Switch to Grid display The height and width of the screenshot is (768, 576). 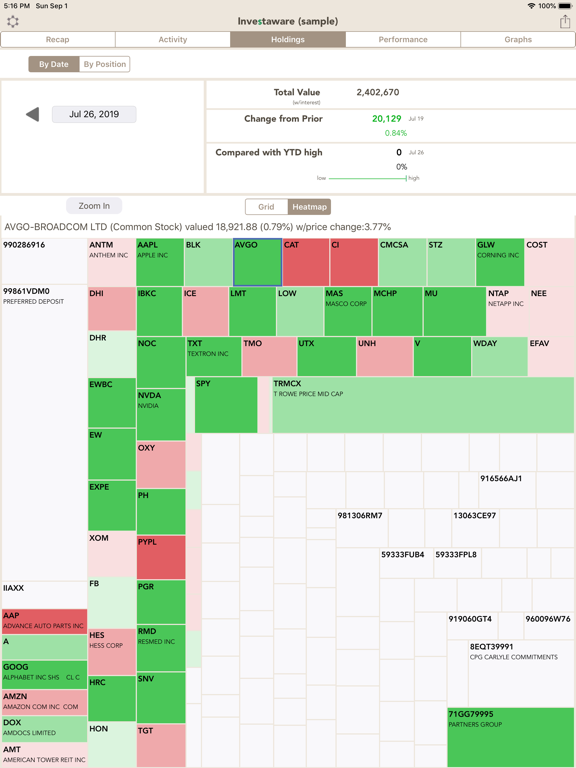[x=266, y=207]
